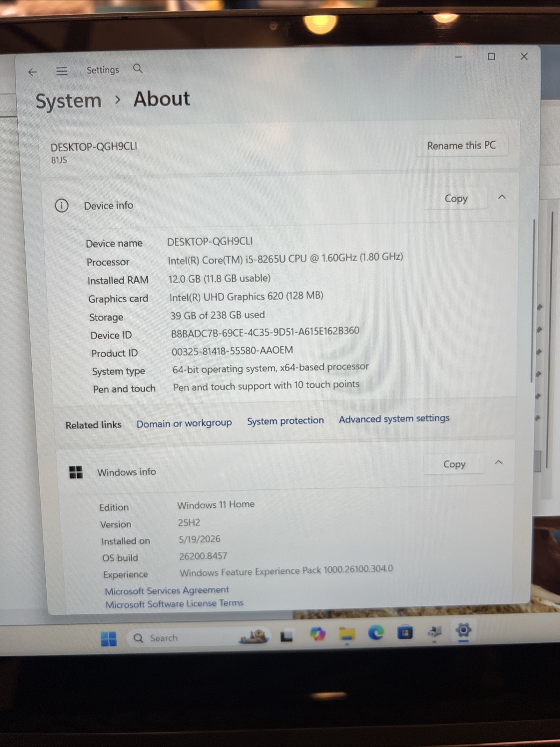The image size is (560, 747).
Task: Open Microsoft Store from the taskbar
Action: [x=405, y=633]
